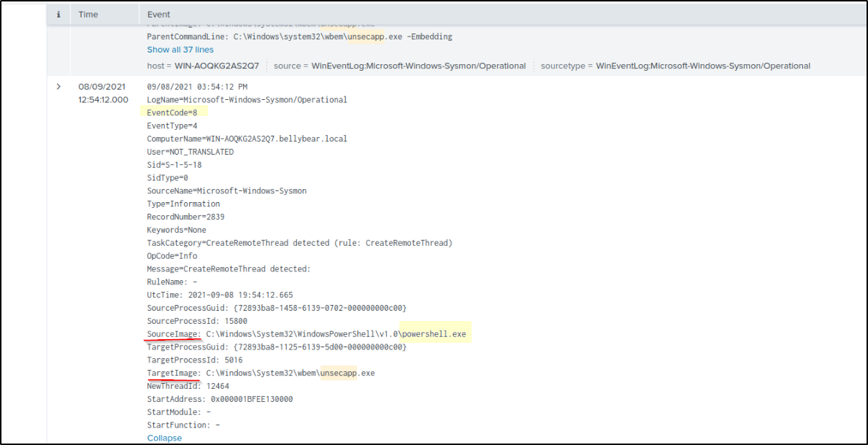Viewport: 868px width, 445px height.
Task: Click the underlined TargetImage field label
Action: click(174, 373)
